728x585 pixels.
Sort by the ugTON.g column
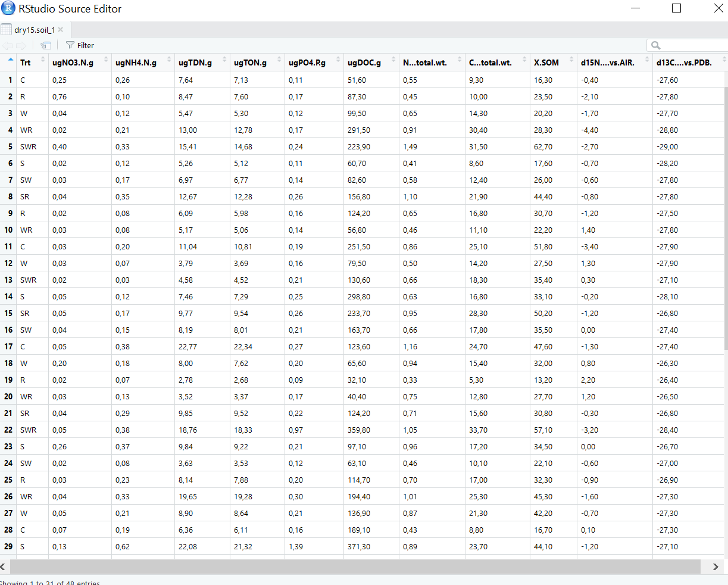pyautogui.click(x=257, y=62)
